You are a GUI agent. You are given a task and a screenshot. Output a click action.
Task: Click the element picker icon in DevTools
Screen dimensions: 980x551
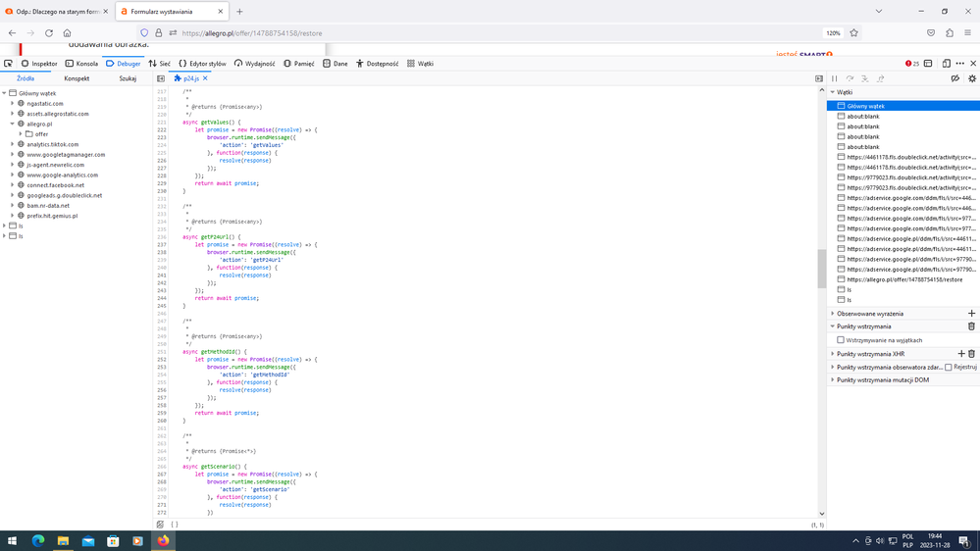click(9, 63)
